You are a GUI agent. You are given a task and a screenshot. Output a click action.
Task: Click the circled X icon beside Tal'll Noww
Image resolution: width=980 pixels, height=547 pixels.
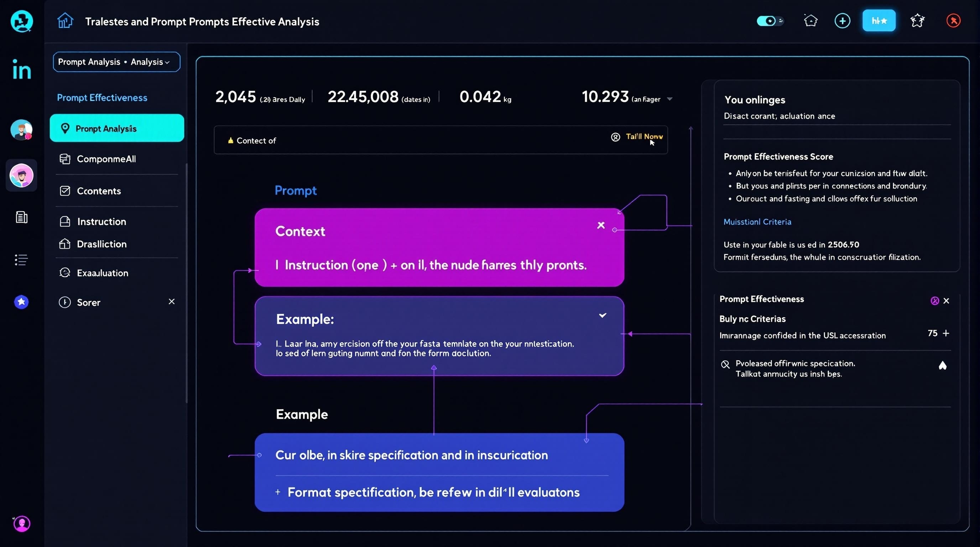pyautogui.click(x=615, y=137)
